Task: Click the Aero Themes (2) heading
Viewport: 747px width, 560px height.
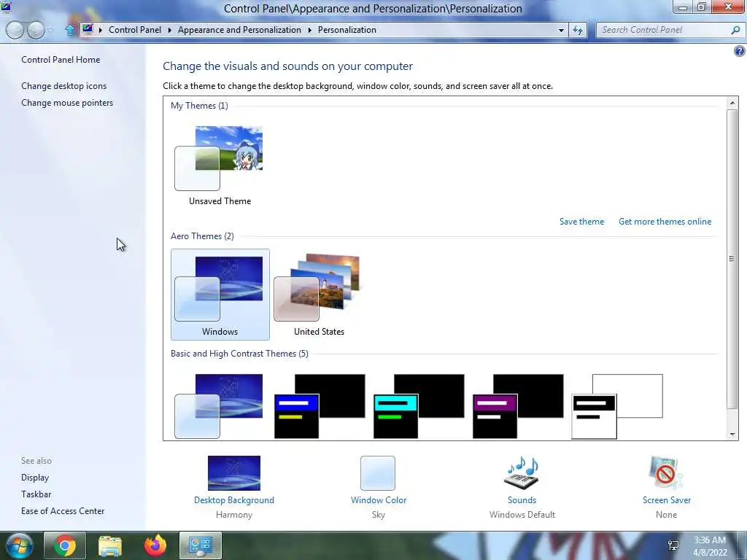Action: pos(202,236)
